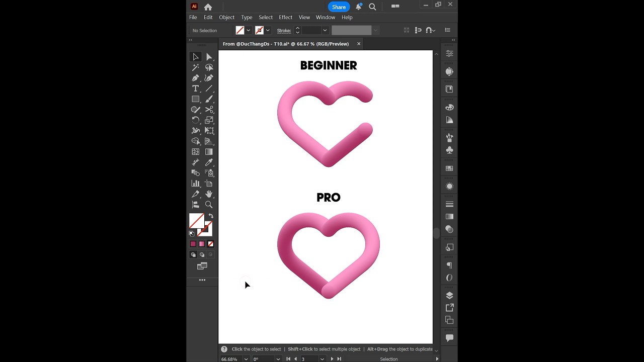Screen dimensions: 644x362
Task: Switch to Draw Behind mode
Action: tap(202, 255)
